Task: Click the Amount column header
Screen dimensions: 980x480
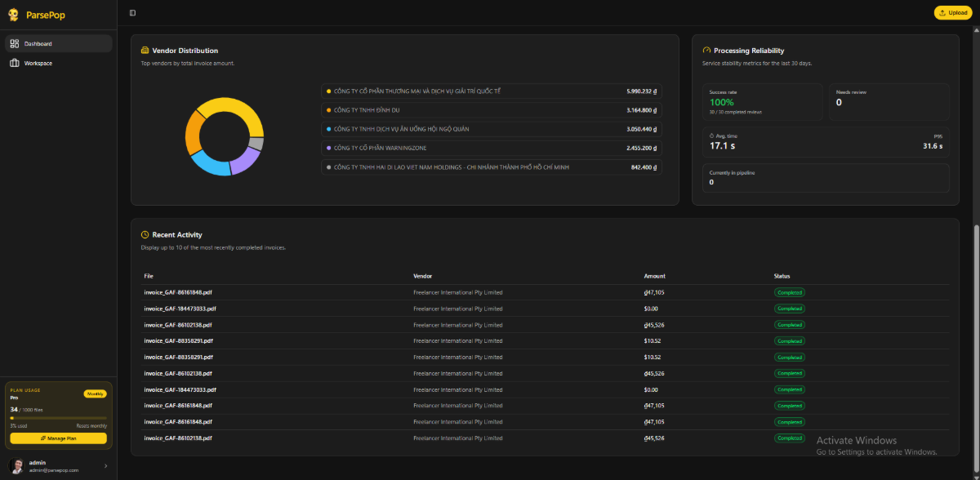Action: (654, 276)
